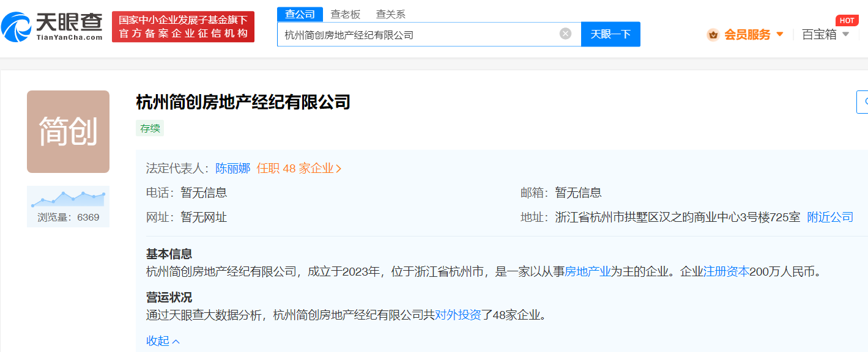Open the TianYanCha home logo

(52, 28)
